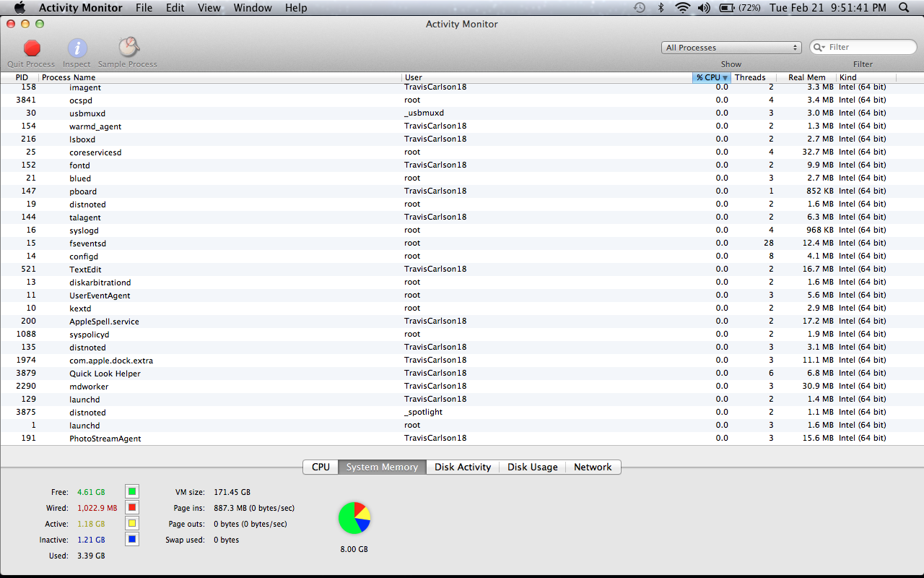924x578 pixels.
Task: Toggle sort order on % CPU column
Action: pos(712,77)
